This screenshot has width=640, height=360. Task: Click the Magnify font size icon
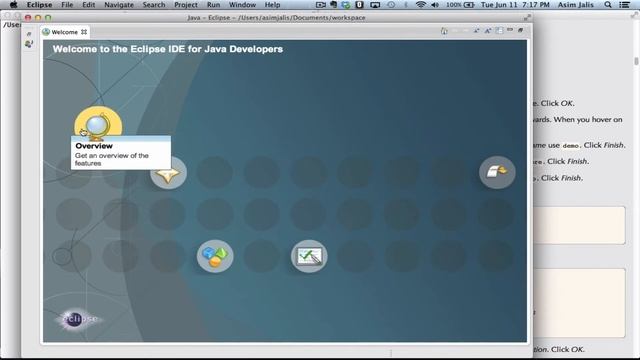click(488, 31)
